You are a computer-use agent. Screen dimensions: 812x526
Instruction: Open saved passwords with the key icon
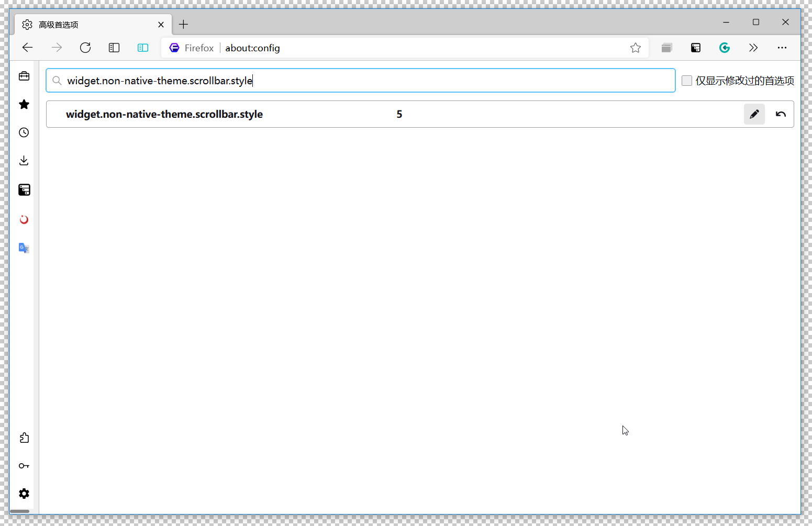[24, 465]
